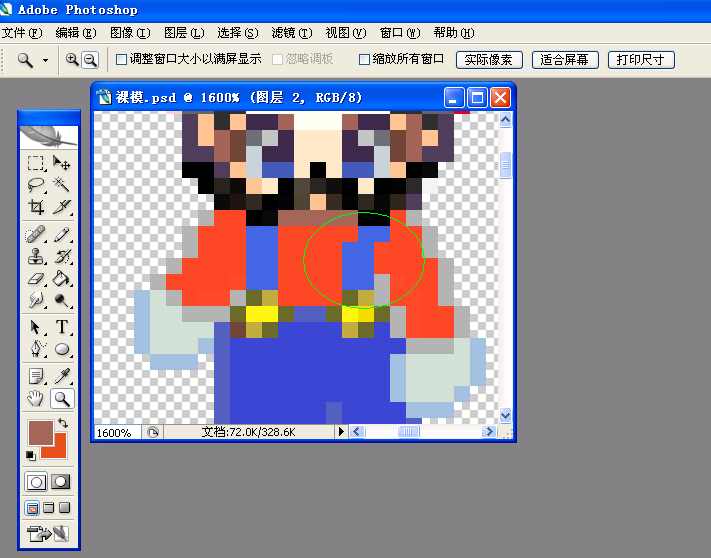Click the vertical scroll up arrow
Screen dimensions: 711x558
tap(505, 120)
